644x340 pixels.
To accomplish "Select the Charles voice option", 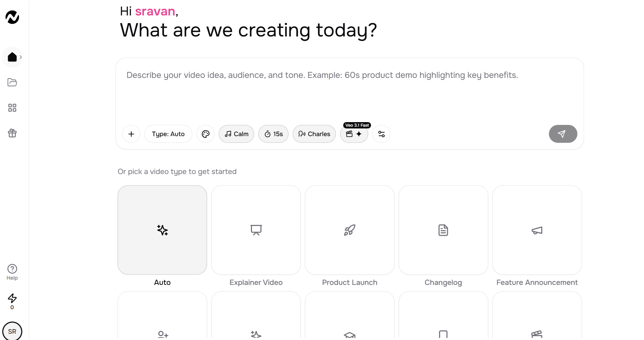I will click(x=314, y=134).
